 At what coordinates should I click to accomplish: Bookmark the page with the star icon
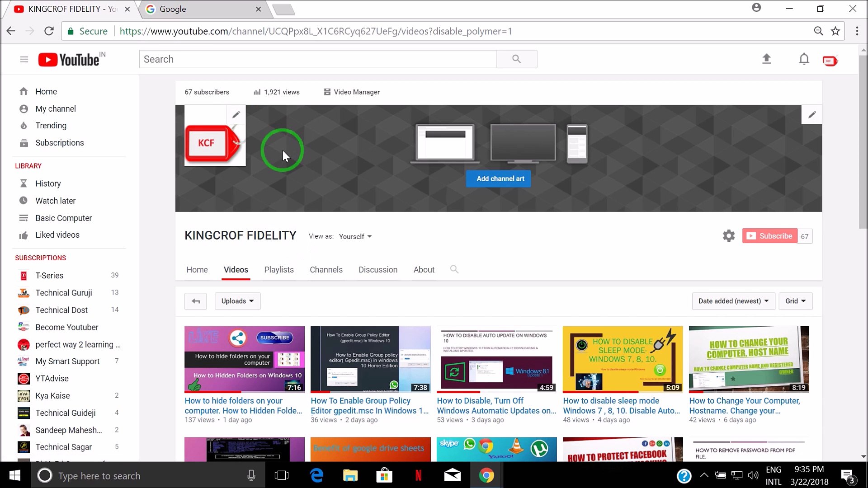pos(836,31)
